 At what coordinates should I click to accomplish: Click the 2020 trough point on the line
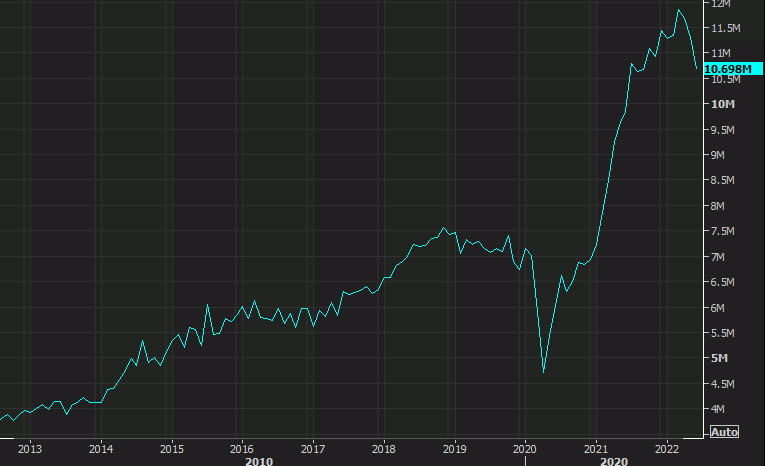click(x=544, y=372)
